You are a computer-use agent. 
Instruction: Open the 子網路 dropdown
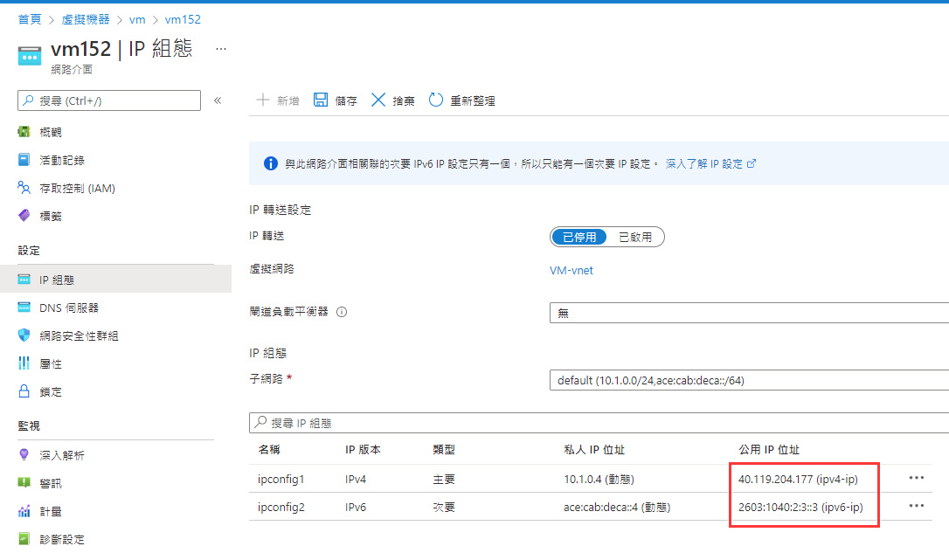749,380
